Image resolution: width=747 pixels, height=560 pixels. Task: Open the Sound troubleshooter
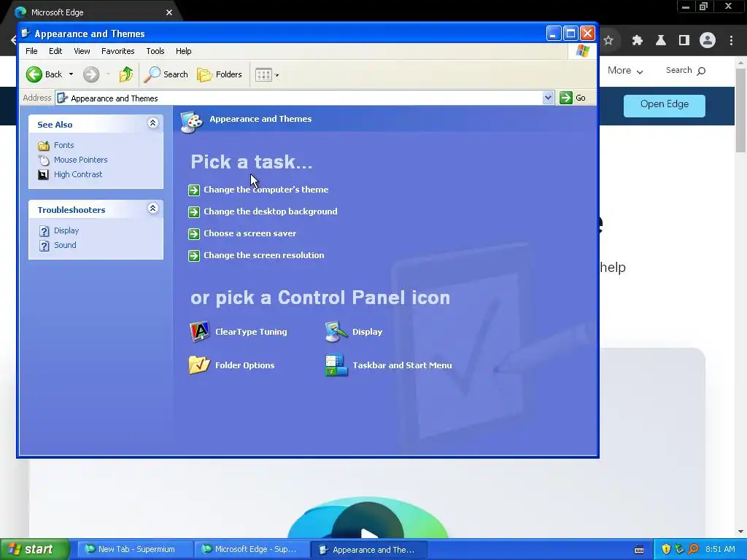65,245
